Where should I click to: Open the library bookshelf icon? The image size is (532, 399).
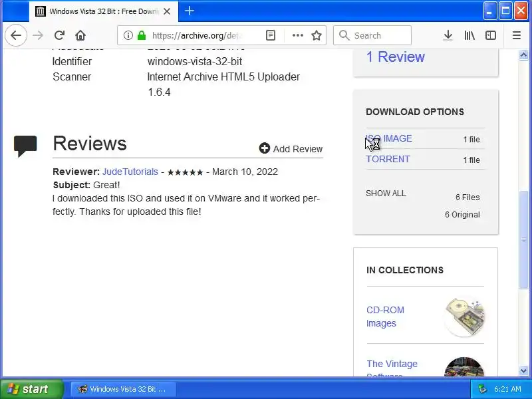point(469,35)
